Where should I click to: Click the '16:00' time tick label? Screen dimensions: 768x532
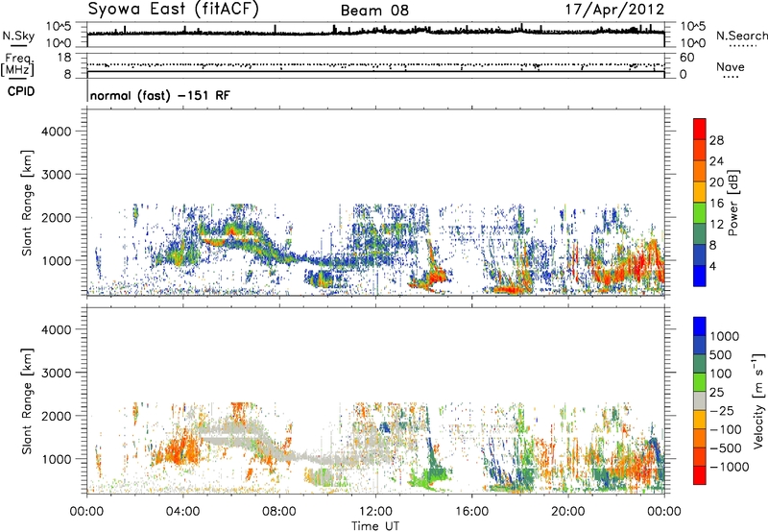[x=471, y=512]
